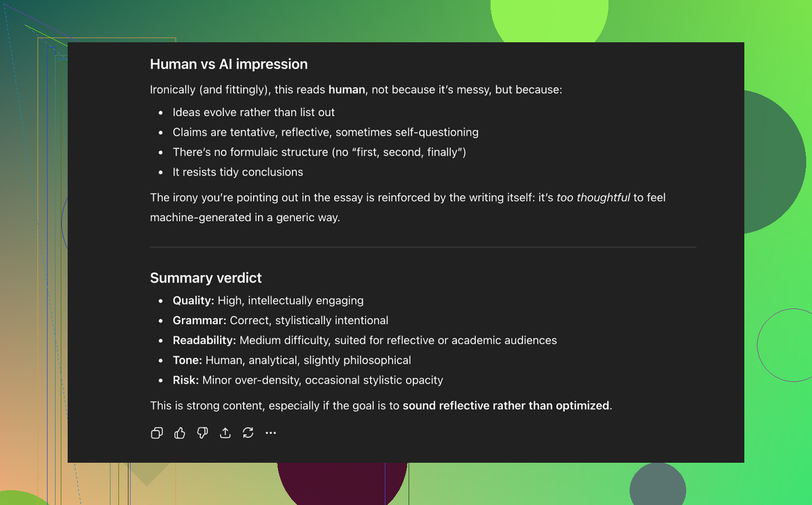Click the bold "Tone:" label

pyautogui.click(x=187, y=360)
